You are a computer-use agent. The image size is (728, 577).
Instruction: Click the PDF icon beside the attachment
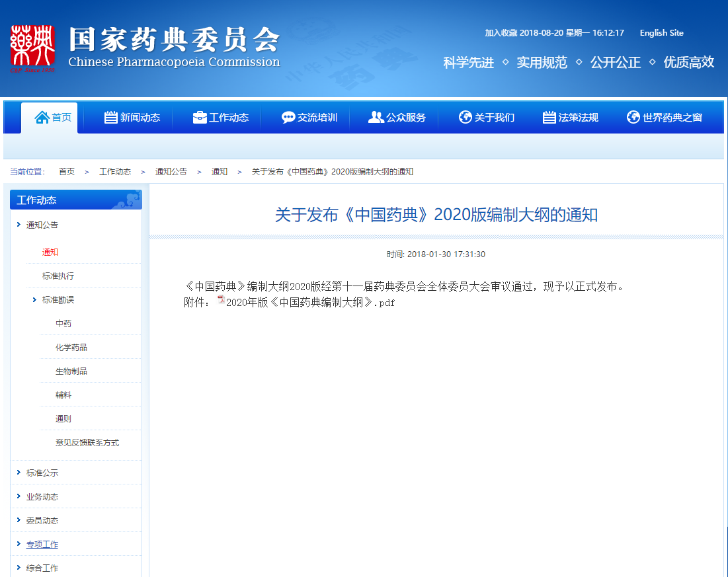tap(221, 302)
